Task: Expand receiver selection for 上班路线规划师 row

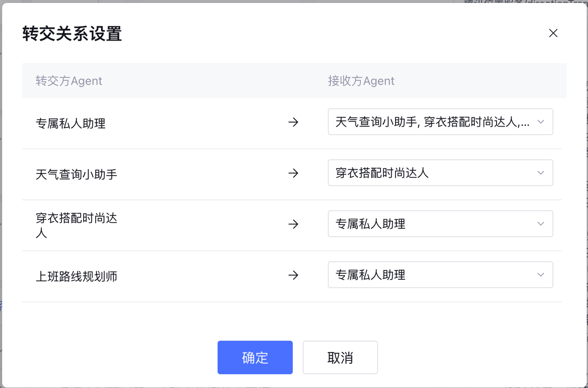Action: pyautogui.click(x=434, y=275)
